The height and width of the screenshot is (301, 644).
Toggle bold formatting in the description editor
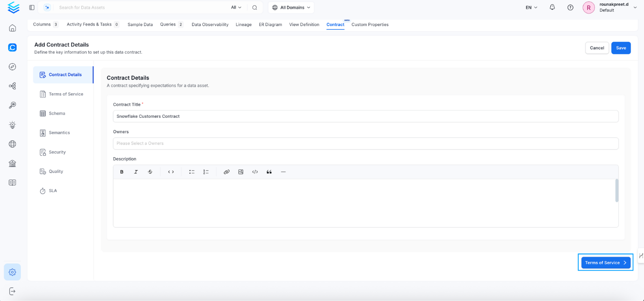click(121, 172)
